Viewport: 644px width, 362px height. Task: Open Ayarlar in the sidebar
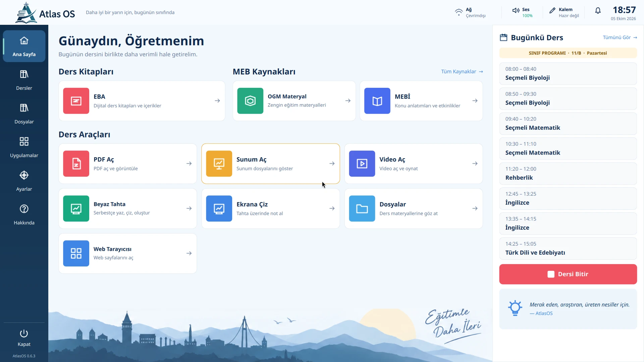click(24, 181)
